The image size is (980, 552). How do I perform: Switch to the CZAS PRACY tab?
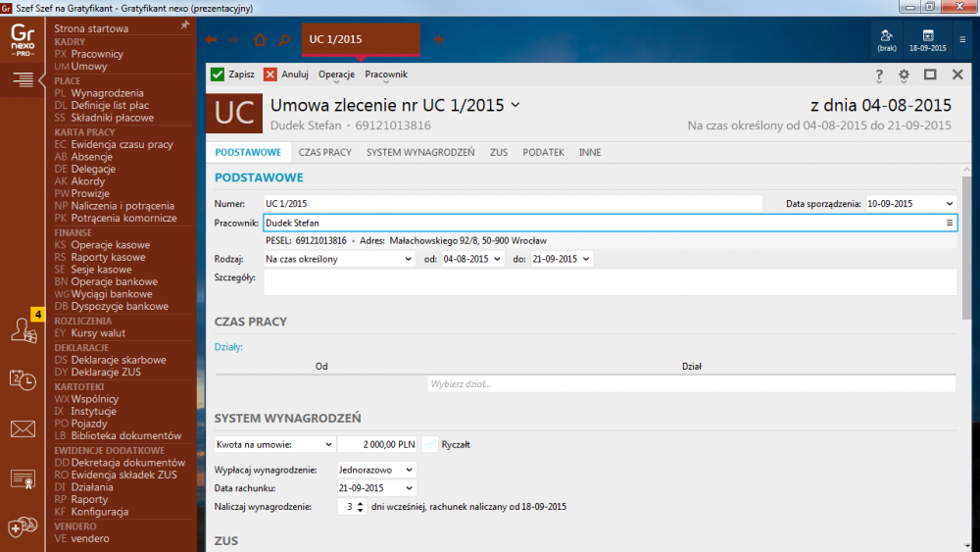pos(324,153)
